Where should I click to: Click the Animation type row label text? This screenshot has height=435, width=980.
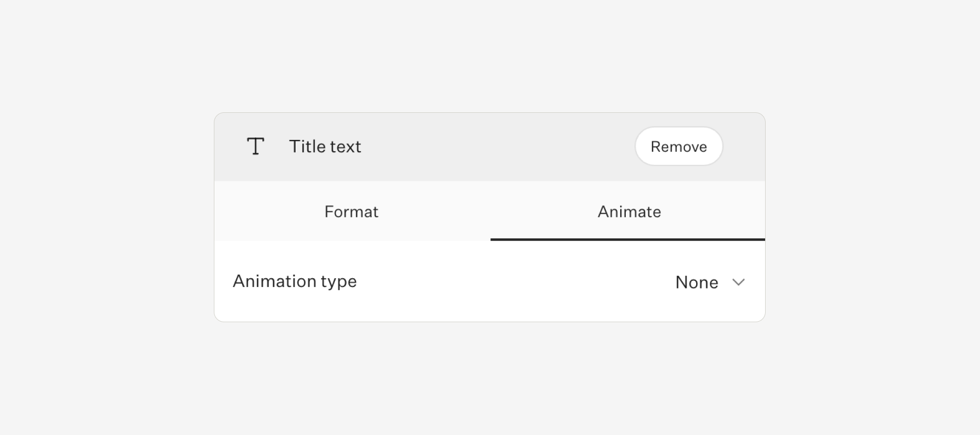(x=295, y=281)
